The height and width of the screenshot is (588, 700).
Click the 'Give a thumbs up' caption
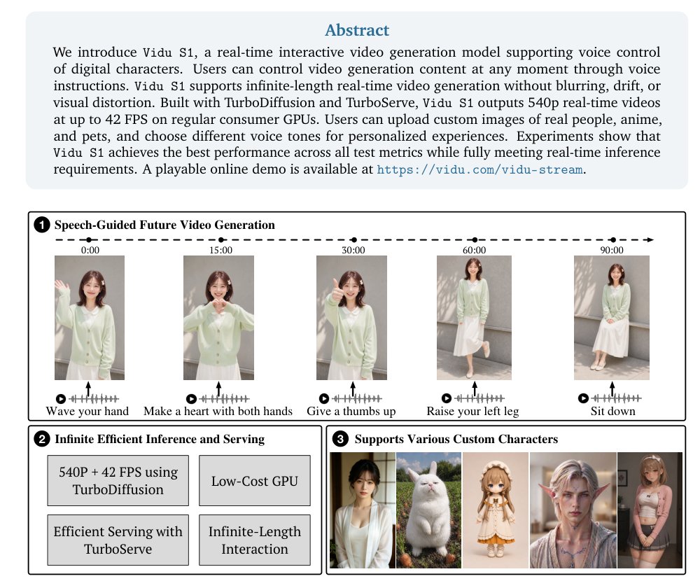(351, 411)
